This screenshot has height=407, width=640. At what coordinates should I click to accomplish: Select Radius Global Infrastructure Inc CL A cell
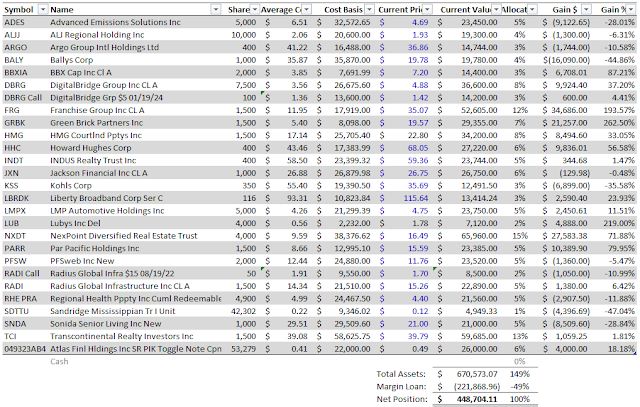(120, 287)
